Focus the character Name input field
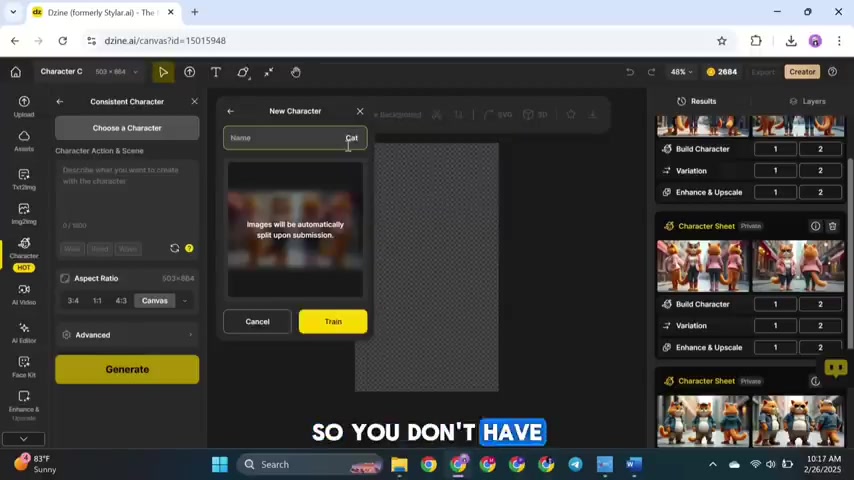854x480 pixels. tap(295, 138)
